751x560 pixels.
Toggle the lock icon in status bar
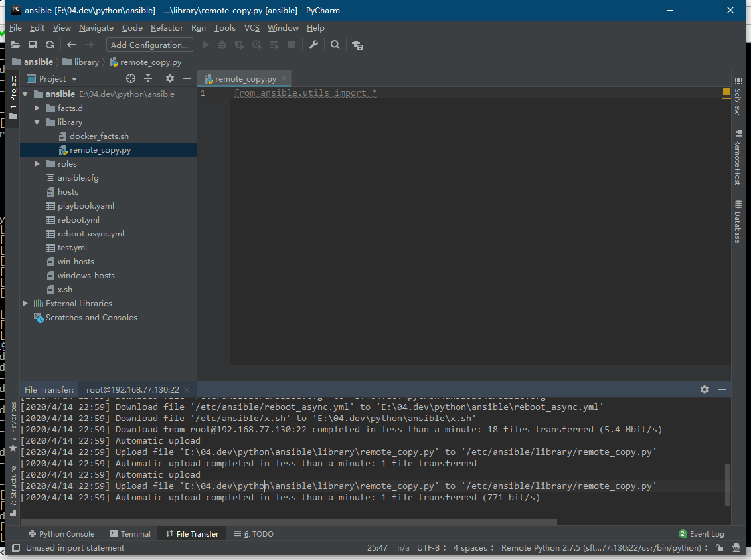pos(719,547)
